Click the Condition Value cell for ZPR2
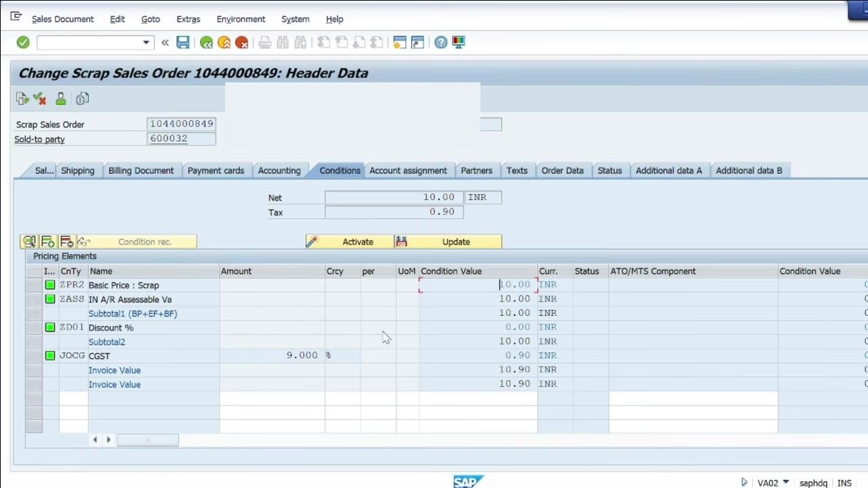Viewport: 868px width, 488px height. pyautogui.click(x=479, y=285)
